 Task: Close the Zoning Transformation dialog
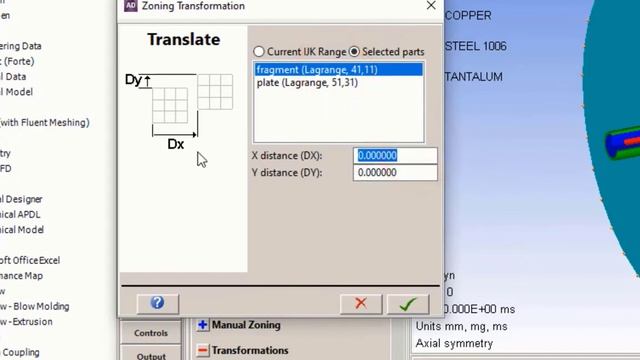pos(431,5)
